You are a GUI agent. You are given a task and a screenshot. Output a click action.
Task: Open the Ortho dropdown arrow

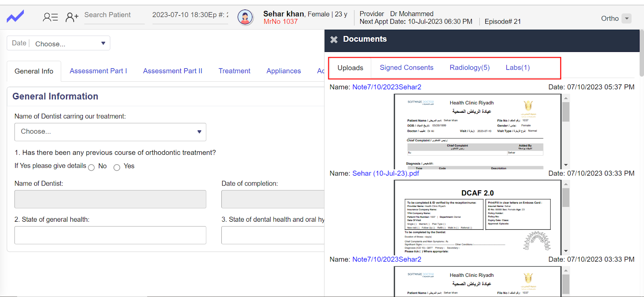(x=626, y=19)
